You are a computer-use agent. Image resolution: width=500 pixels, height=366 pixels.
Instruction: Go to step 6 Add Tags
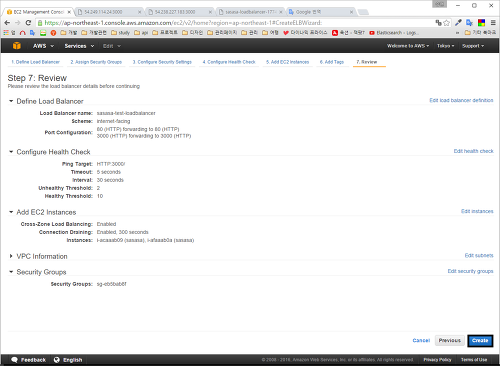coord(332,62)
